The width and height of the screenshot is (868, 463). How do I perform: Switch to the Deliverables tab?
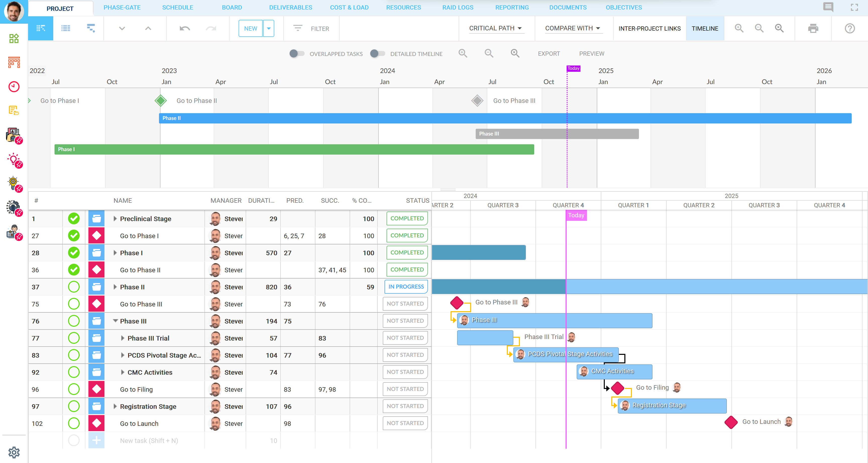click(x=290, y=8)
